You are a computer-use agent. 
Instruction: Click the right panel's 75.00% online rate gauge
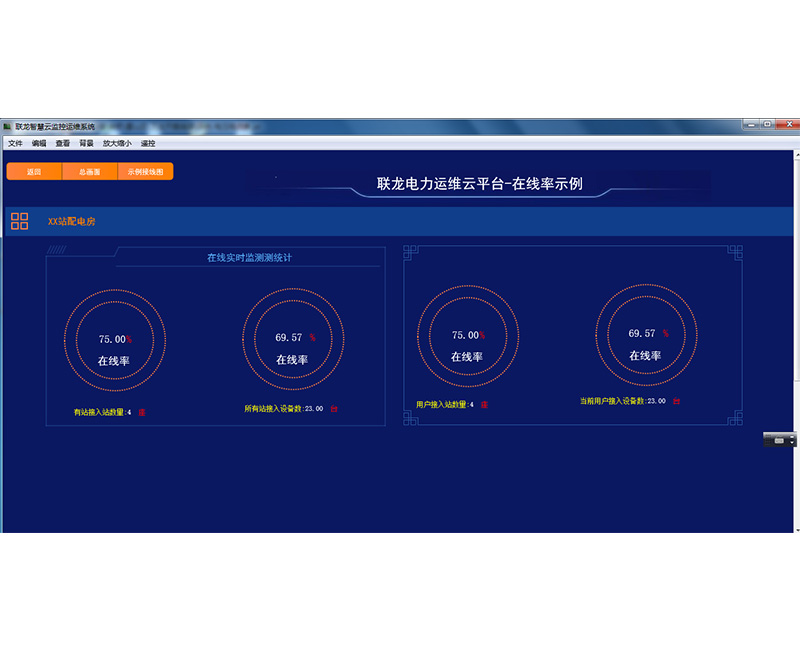(468, 333)
